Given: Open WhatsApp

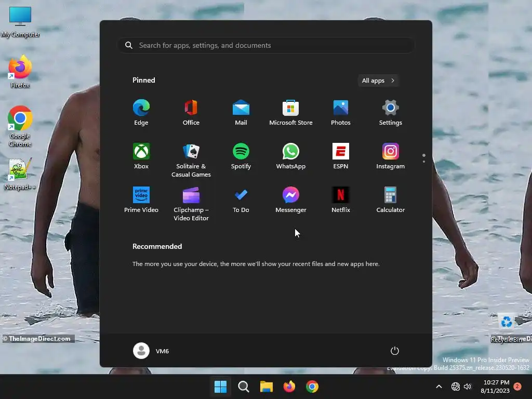Looking at the screenshot, I should point(291,156).
